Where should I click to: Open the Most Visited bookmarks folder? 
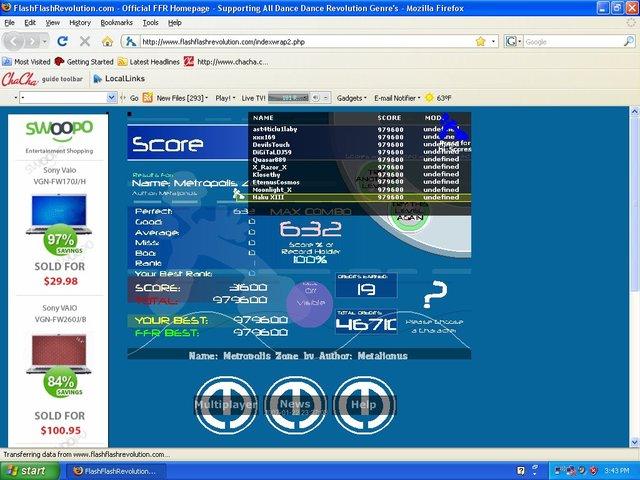(27, 62)
